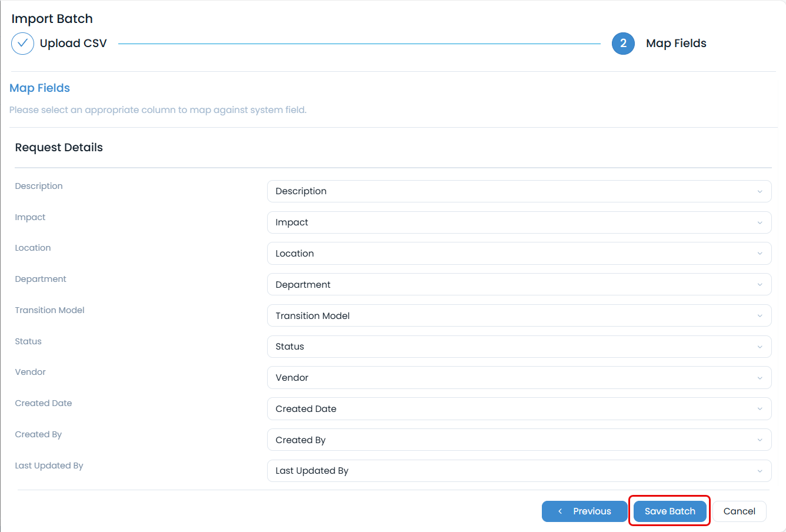Switch to the Upload CSV step
Viewport: 786px width, 532px height.
[73, 43]
